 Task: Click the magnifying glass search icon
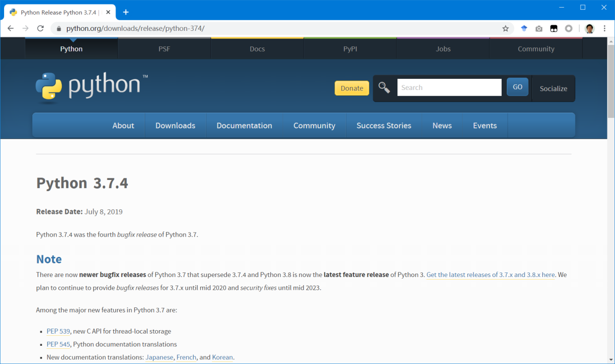click(384, 87)
